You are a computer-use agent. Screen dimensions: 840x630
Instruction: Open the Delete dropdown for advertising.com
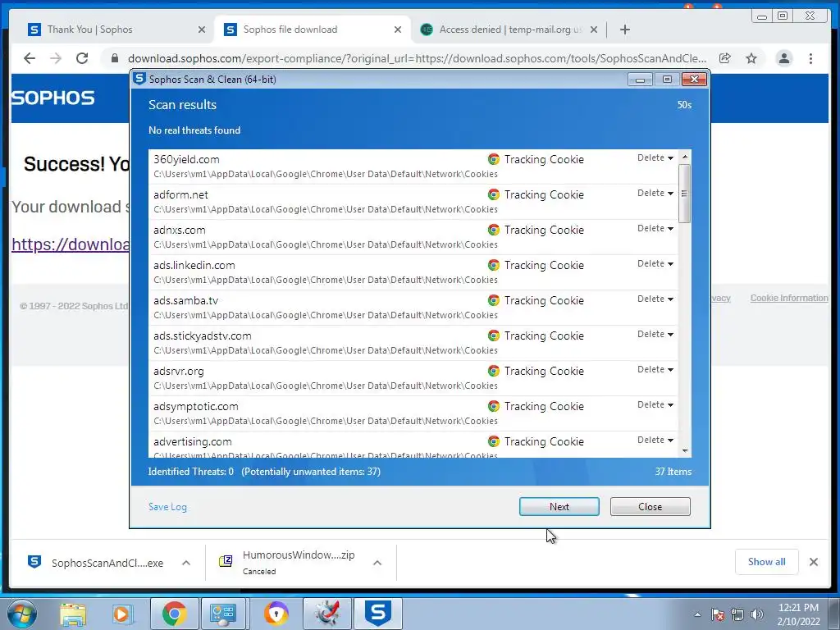(655, 440)
